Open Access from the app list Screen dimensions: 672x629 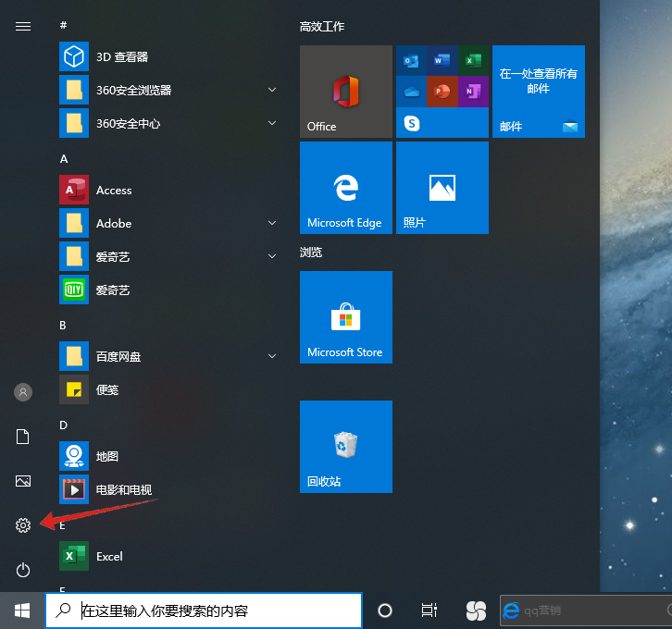point(169,190)
